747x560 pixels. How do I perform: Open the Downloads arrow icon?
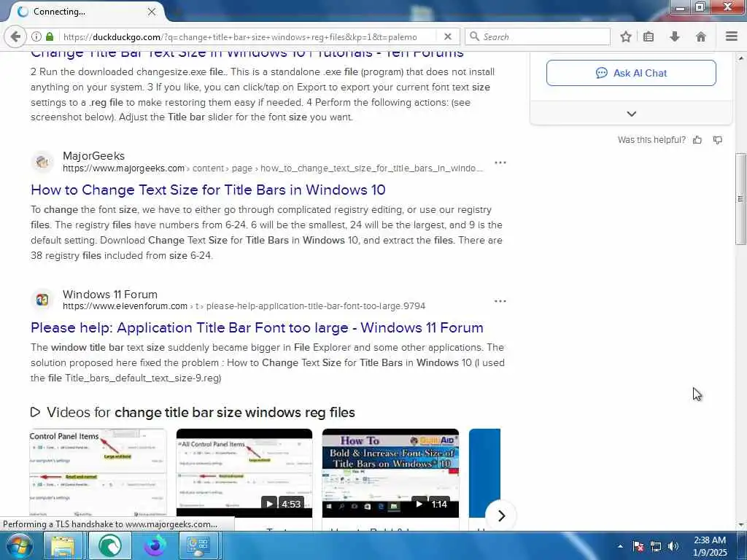pos(675,36)
